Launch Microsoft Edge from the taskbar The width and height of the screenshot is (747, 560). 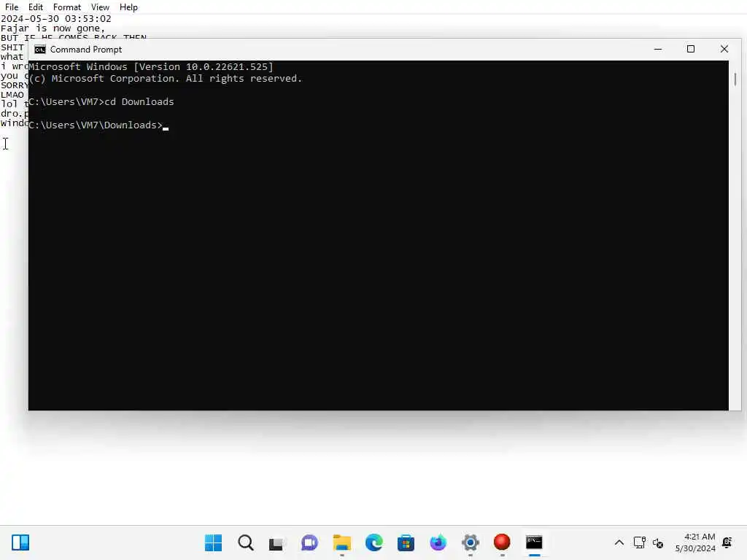point(374,542)
